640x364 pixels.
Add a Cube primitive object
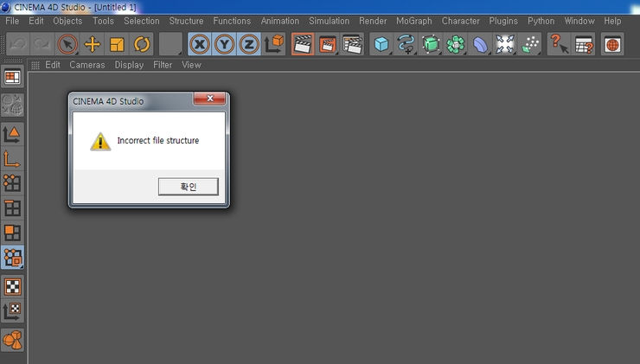click(381, 44)
